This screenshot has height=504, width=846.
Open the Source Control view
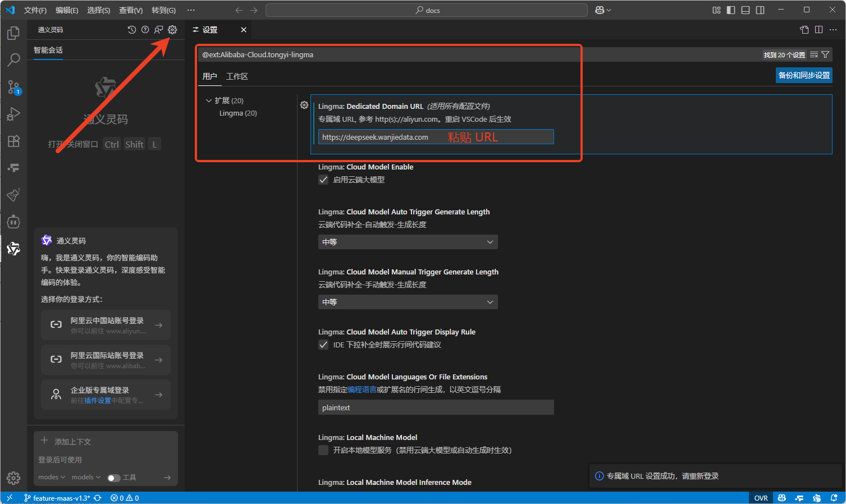(13, 87)
